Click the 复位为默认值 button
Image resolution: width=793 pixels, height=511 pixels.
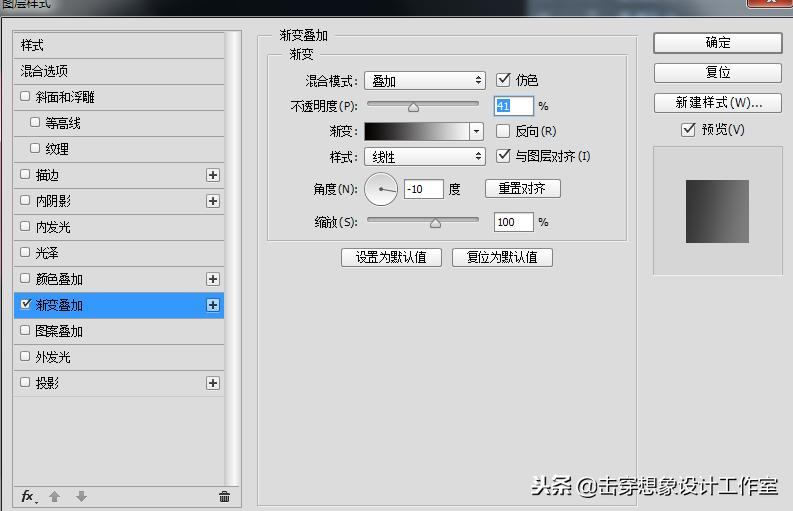pos(502,258)
